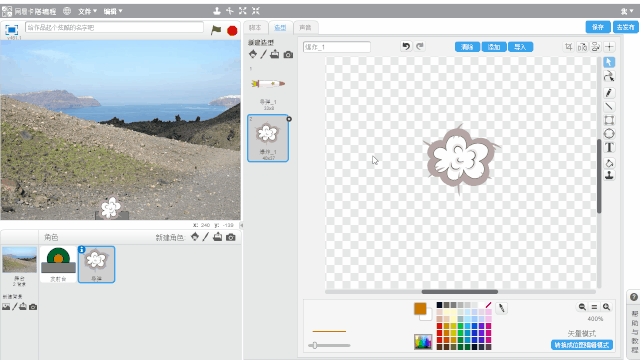Convert to bitmap mode button
The height and width of the screenshot is (360, 640).
pyautogui.click(x=582, y=345)
